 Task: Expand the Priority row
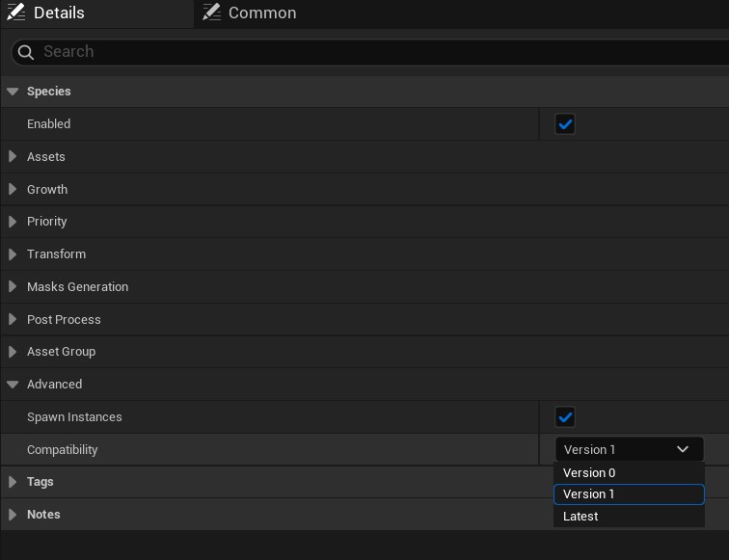pyautogui.click(x=13, y=222)
